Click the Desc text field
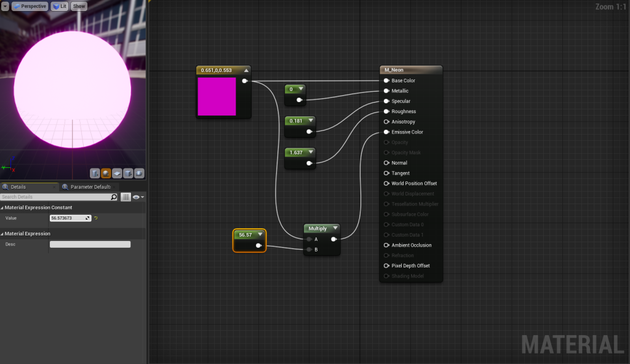 click(90, 244)
